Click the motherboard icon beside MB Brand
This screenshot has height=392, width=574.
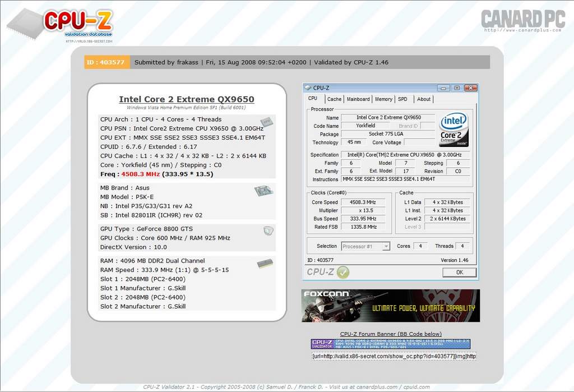[x=265, y=191]
